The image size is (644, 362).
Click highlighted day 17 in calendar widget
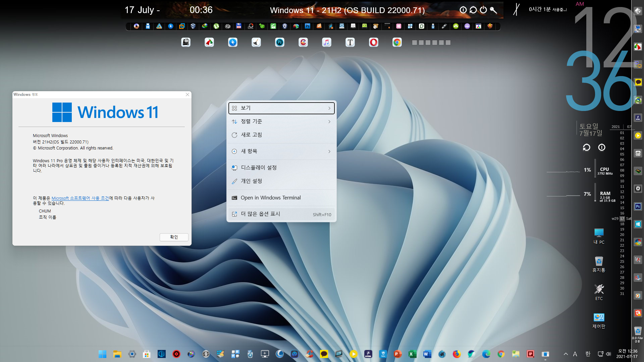click(622, 219)
